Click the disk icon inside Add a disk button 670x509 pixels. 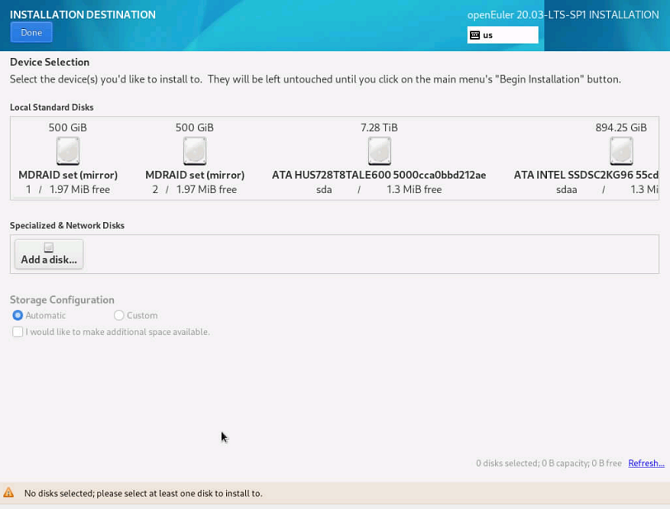[48, 248]
